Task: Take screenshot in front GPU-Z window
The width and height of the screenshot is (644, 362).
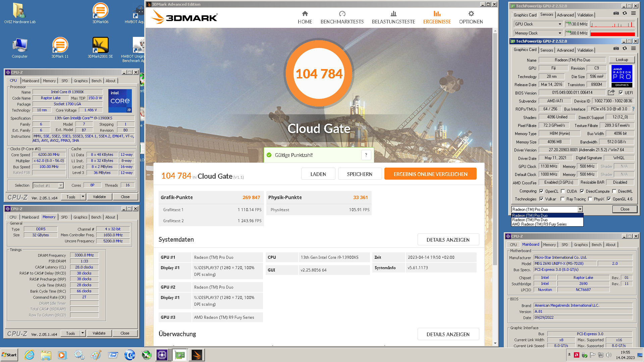Action: (616, 49)
